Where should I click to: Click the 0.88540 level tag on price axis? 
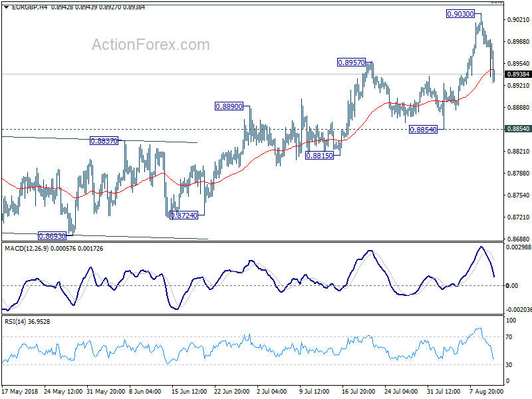[x=518, y=129]
